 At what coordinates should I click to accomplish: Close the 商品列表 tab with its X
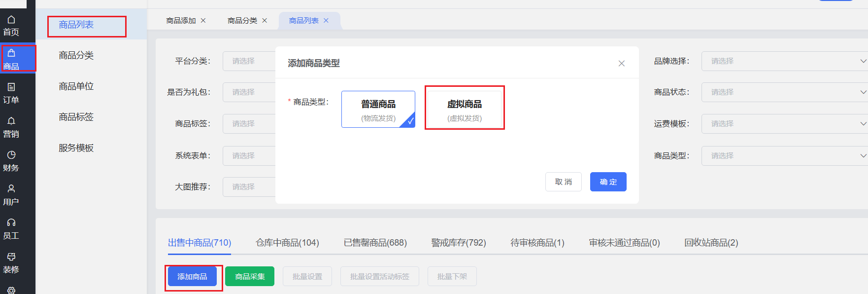(326, 21)
